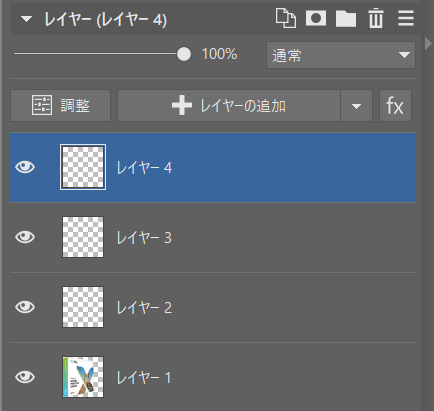The image size is (434, 411).
Task: Add a mask with the mask icon
Action: [316, 18]
